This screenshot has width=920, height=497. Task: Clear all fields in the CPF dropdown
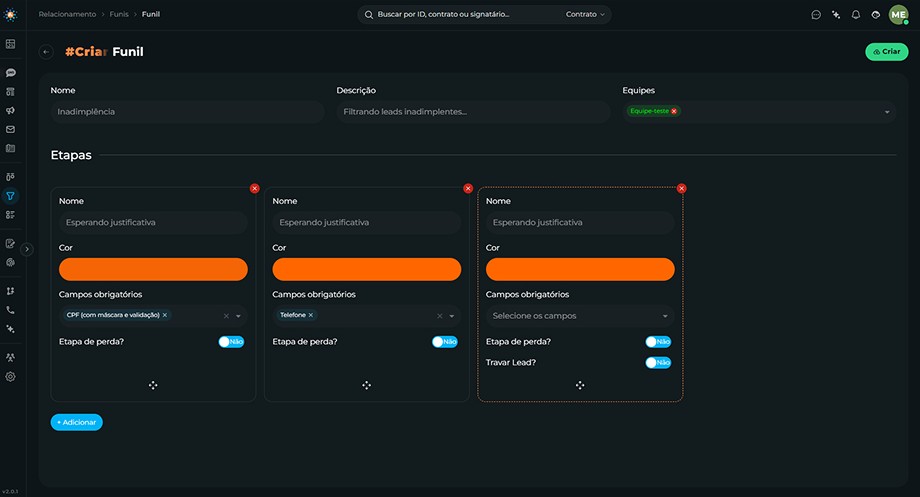pyautogui.click(x=226, y=316)
